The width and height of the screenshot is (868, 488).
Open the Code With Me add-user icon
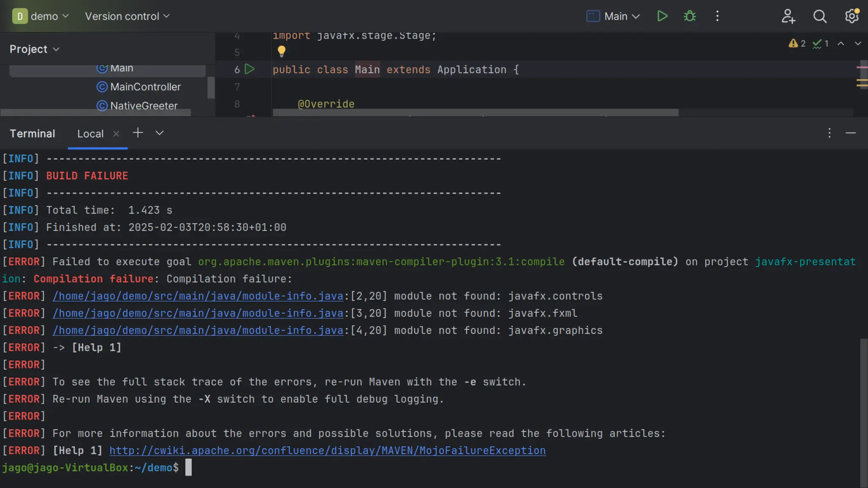coord(788,16)
